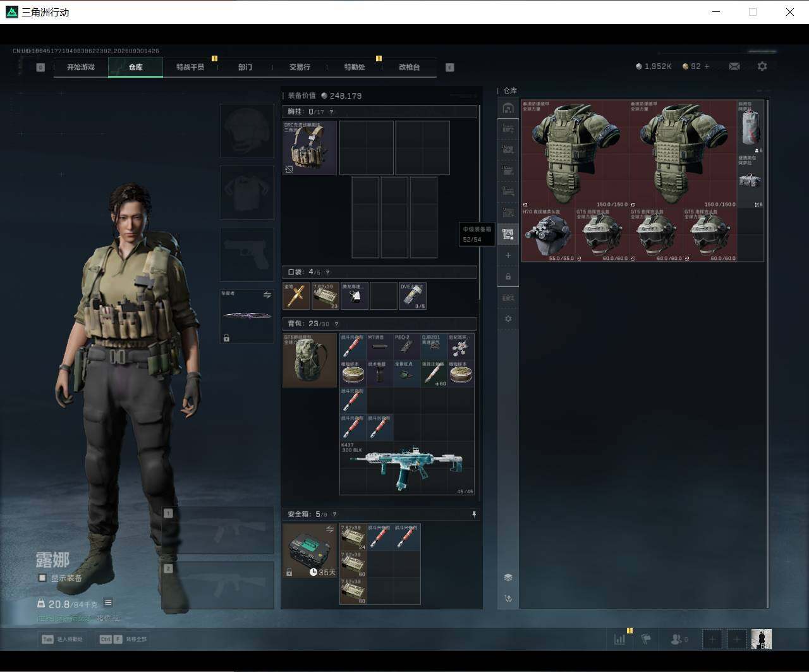Select the highlighted 中级装备箱 stash icon
The height and width of the screenshot is (672, 809).
coord(508,235)
